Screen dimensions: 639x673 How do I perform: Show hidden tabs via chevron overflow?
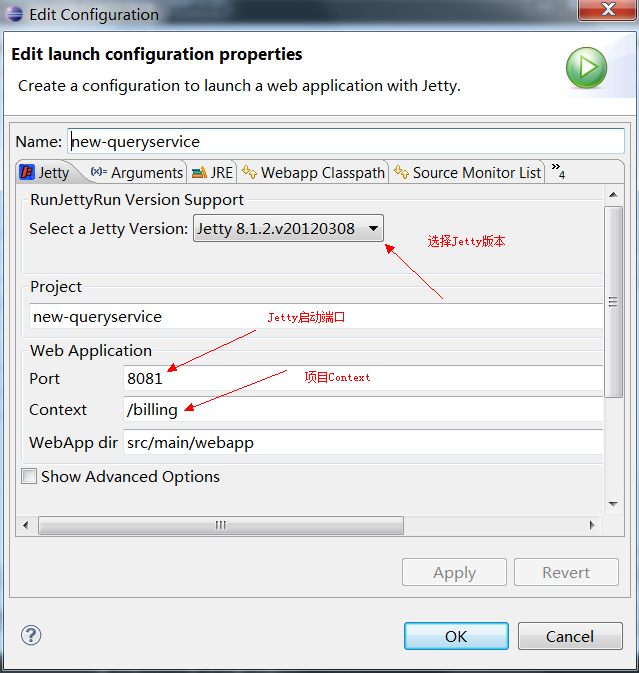(x=558, y=171)
